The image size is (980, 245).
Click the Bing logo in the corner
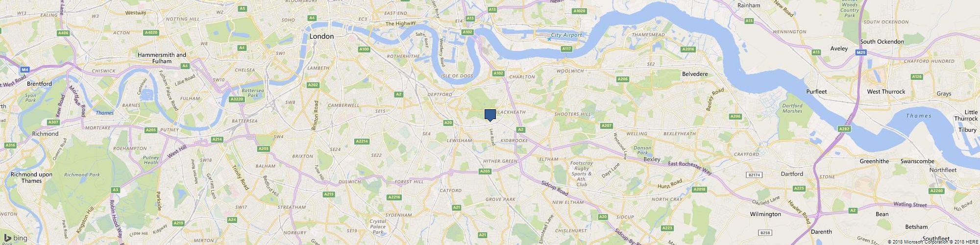pyautogui.click(x=15, y=239)
